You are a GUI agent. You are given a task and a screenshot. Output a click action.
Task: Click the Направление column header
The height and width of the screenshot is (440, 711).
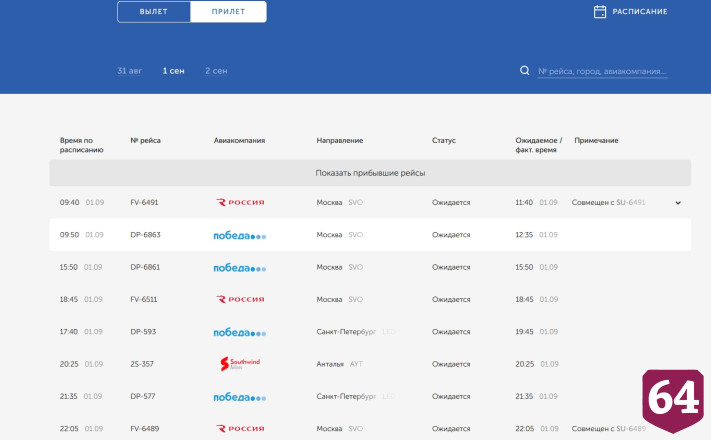click(x=340, y=141)
